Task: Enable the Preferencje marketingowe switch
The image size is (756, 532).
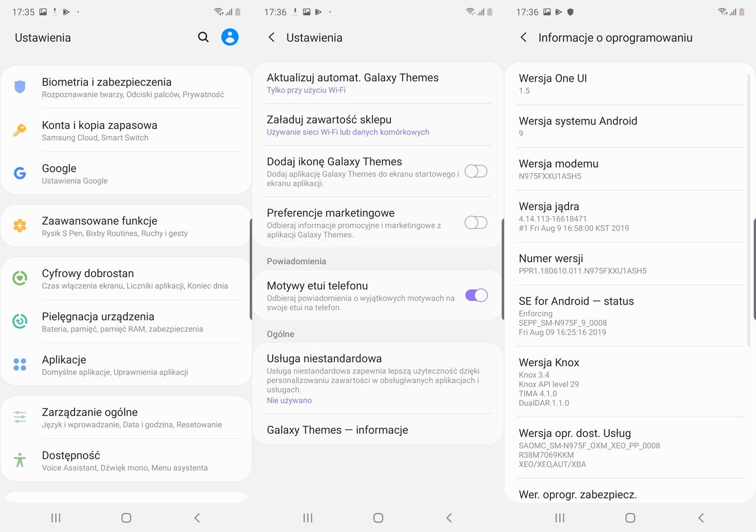Action: point(476,223)
